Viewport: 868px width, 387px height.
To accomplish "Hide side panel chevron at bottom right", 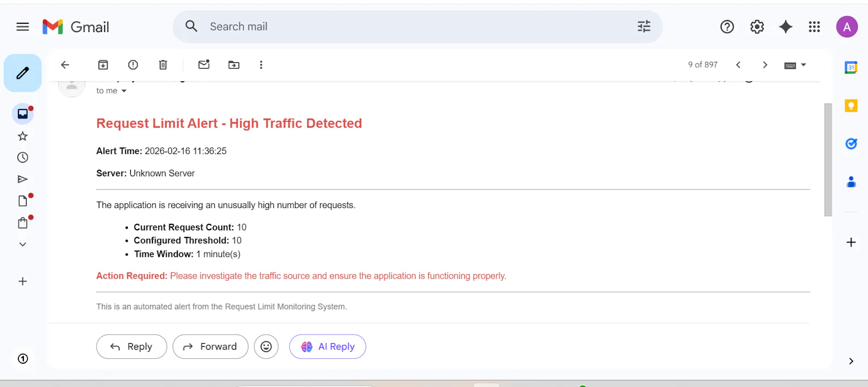I will coord(851,361).
